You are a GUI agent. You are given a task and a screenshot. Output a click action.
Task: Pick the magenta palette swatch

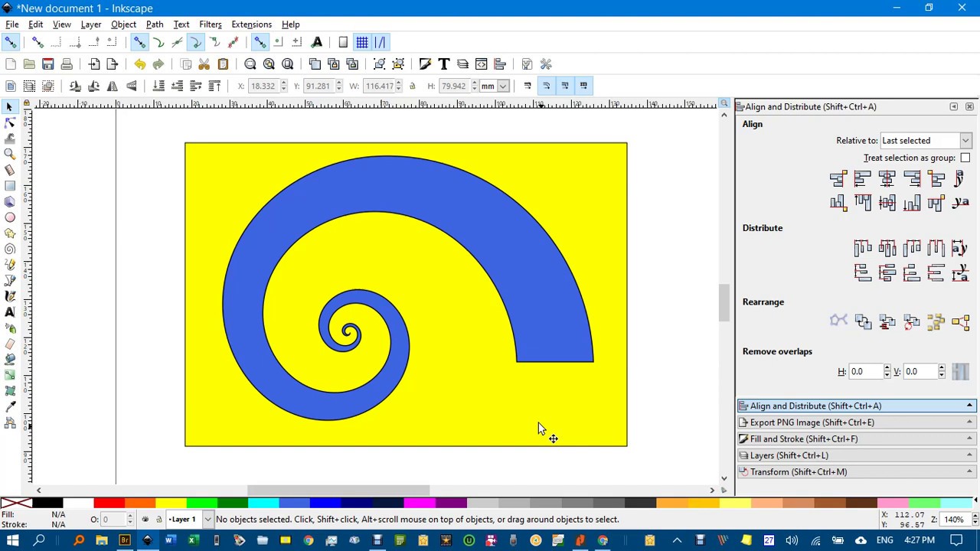(x=420, y=503)
